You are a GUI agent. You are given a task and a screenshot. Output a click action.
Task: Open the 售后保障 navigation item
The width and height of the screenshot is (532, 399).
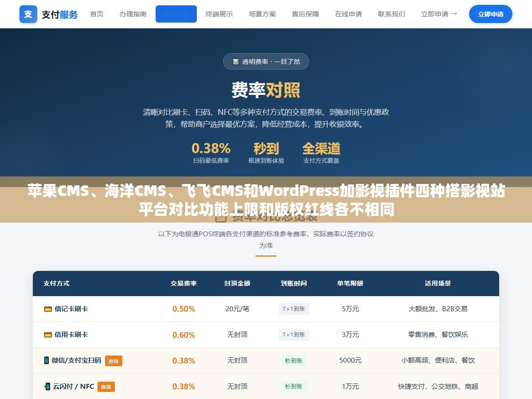(305, 14)
